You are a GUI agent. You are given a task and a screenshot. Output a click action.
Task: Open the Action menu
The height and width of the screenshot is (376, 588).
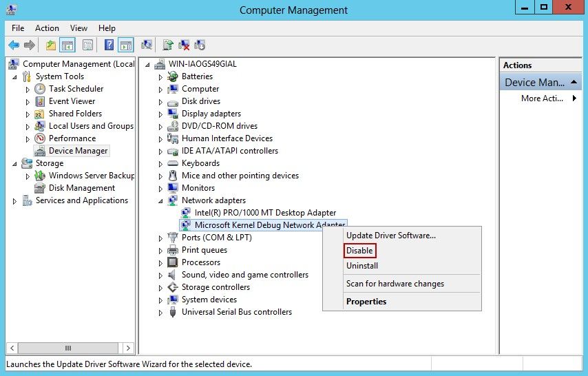[x=47, y=28]
